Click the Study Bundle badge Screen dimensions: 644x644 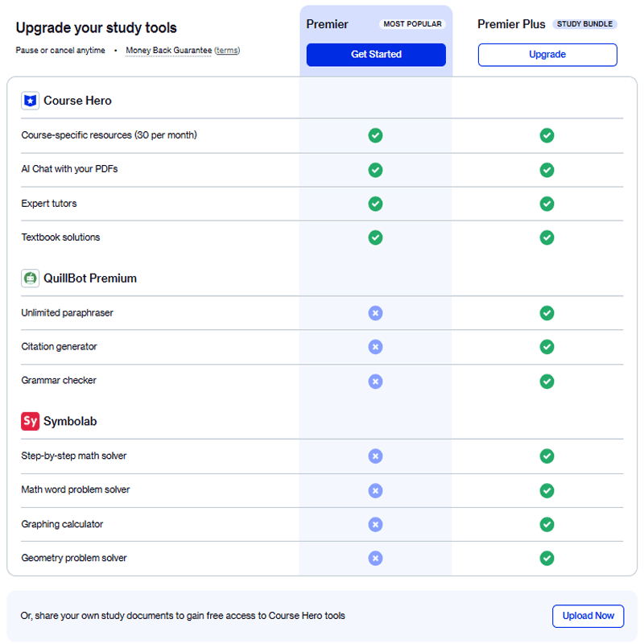(x=584, y=24)
